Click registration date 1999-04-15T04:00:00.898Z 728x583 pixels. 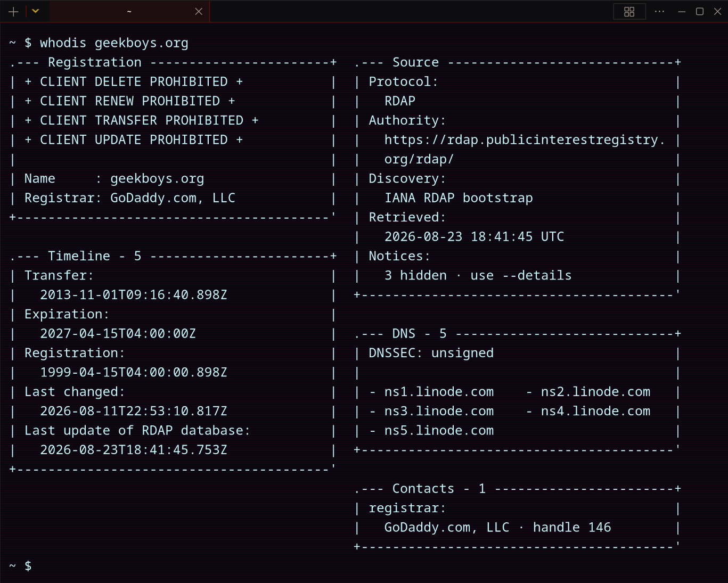coord(134,373)
